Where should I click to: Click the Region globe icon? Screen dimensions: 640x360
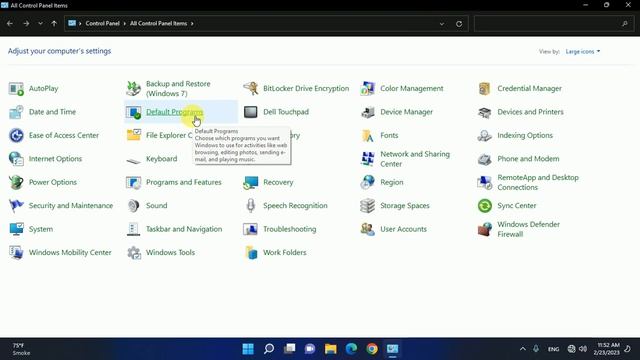click(368, 182)
